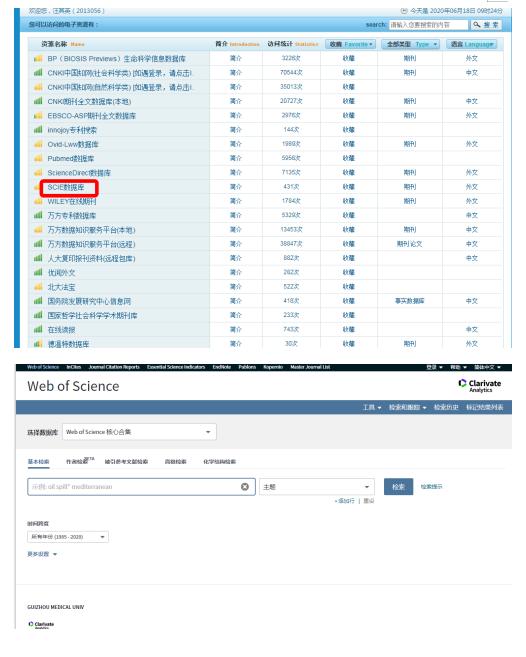Click the bar icon beside WILEY online journals
The width and height of the screenshot is (526, 657).
pos(38,202)
